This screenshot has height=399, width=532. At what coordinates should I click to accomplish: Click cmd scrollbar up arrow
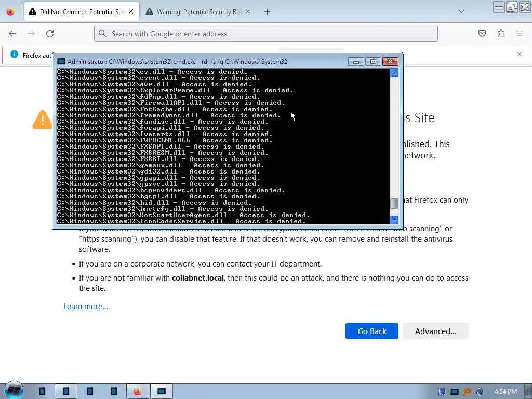pos(394,73)
